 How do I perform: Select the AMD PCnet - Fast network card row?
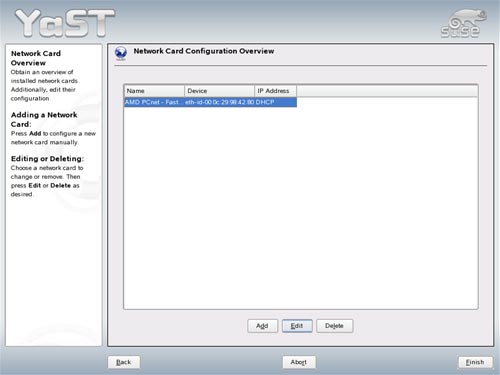click(210, 102)
